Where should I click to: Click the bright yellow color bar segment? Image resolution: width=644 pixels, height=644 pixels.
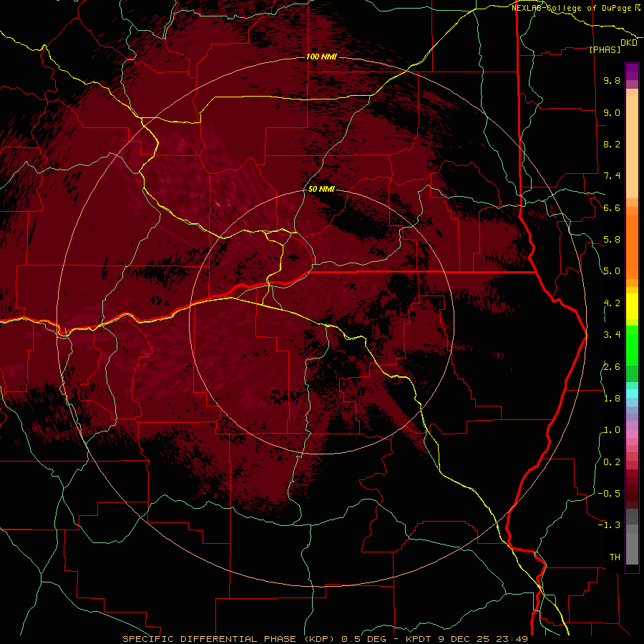(x=632, y=306)
